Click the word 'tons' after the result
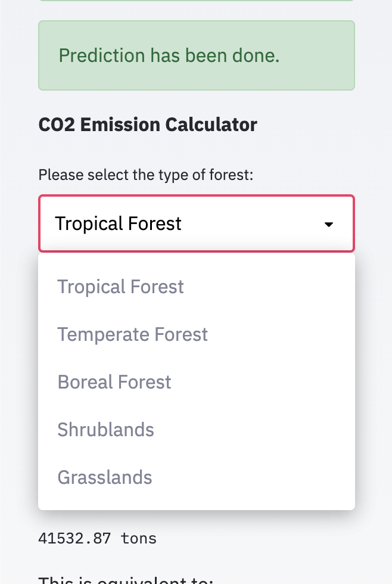Screen dimensions: 392x584 [138, 539]
